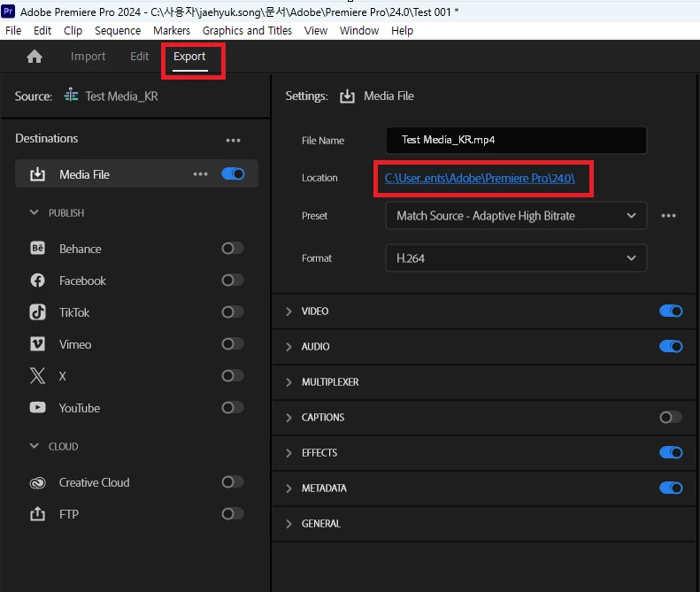This screenshot has height=592, width=700.
Task: Enable the Facebook publish toggle
Action: tap(233, 280)
